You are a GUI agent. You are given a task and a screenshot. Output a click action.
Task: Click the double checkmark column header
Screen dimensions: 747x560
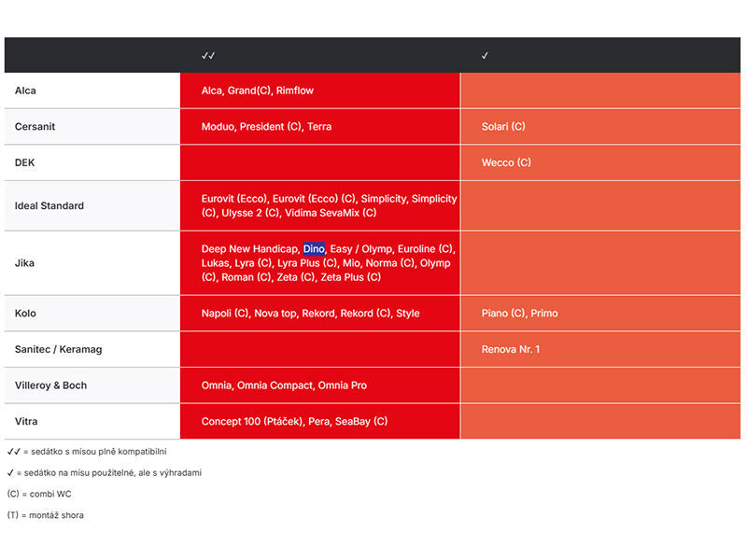pyautogui.click(x=208, y=56)
